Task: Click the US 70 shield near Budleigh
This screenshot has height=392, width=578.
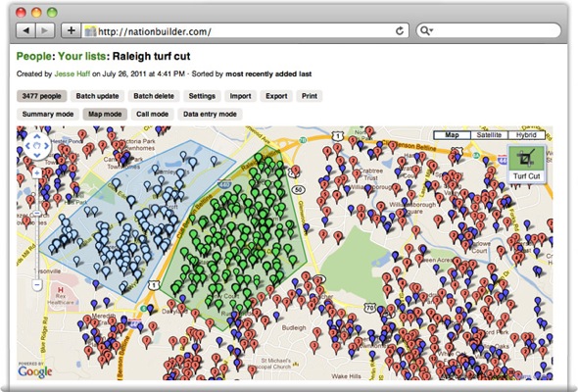Action: click(x=369, y=307)
